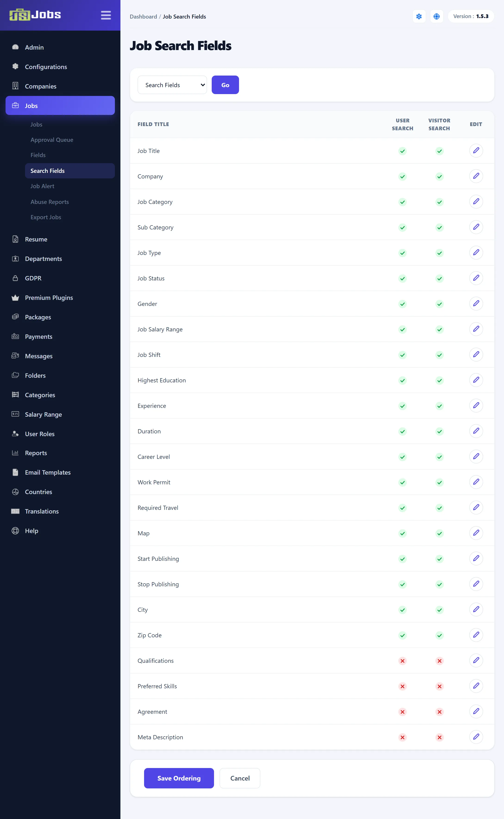
Task: Edit the Career Level field
Action: (476, 456)
